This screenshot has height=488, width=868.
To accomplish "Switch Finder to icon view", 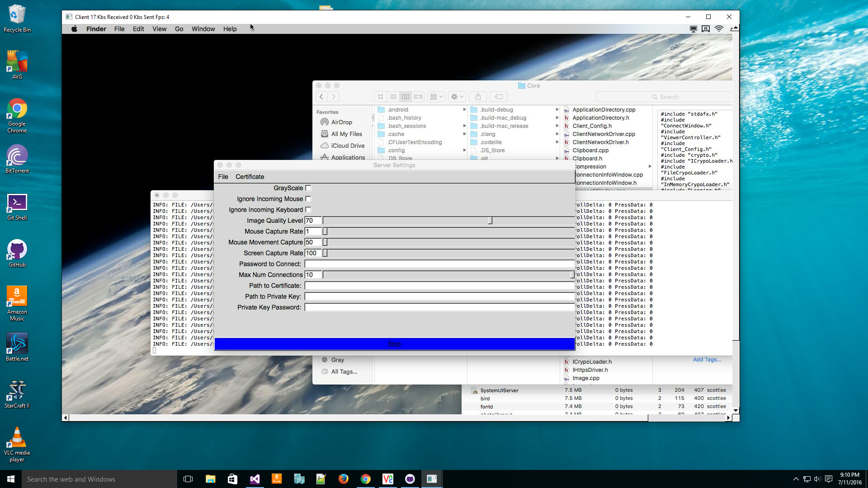I will pos(381,97).
